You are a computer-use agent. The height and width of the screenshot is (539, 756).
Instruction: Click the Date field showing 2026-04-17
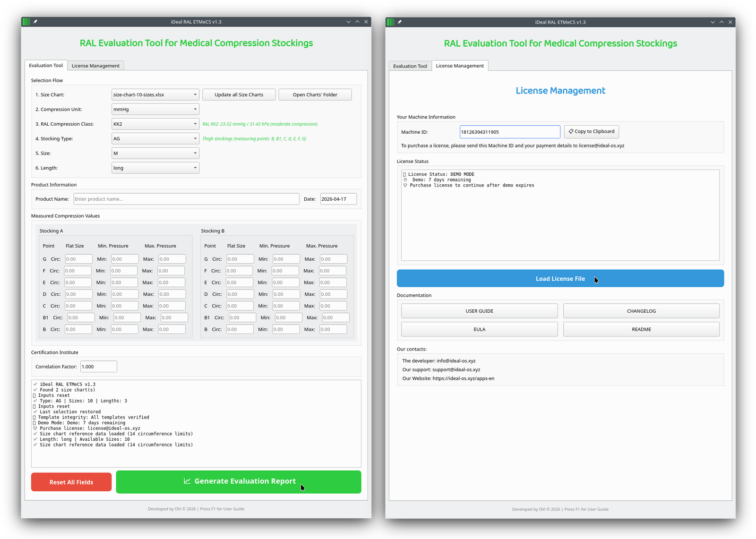click(x=338, y=199)
